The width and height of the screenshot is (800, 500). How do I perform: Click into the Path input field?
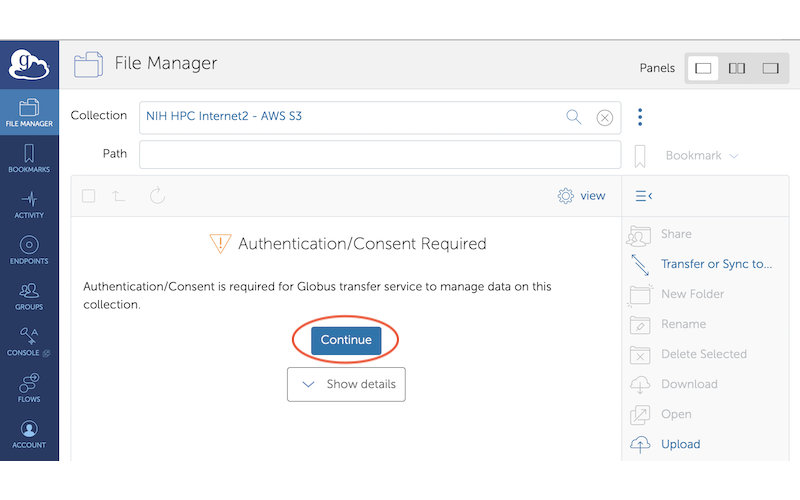point(380,155)
